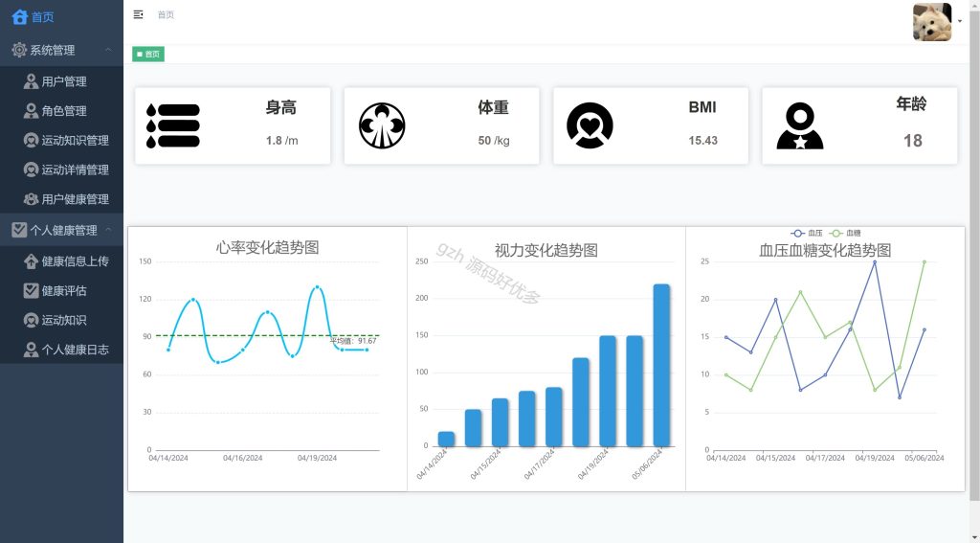Click the person icon beside 个人健康日志
This screenshot has width=980, height=543.
click(31, 349)
